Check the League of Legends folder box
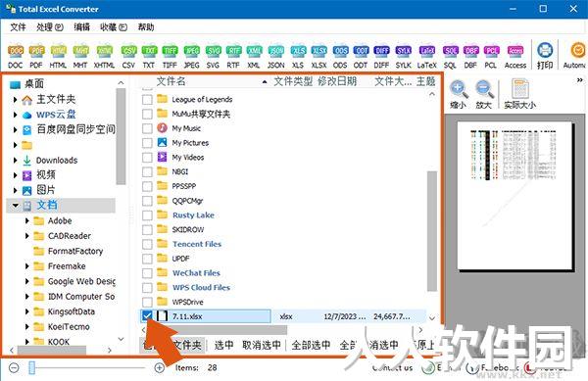Screen dimensions: 588x381 coord(147,100)
